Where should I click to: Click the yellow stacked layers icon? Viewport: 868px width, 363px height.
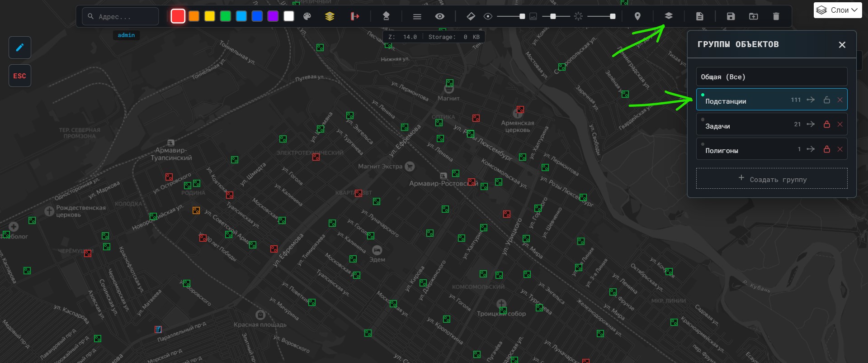point(330,17)
